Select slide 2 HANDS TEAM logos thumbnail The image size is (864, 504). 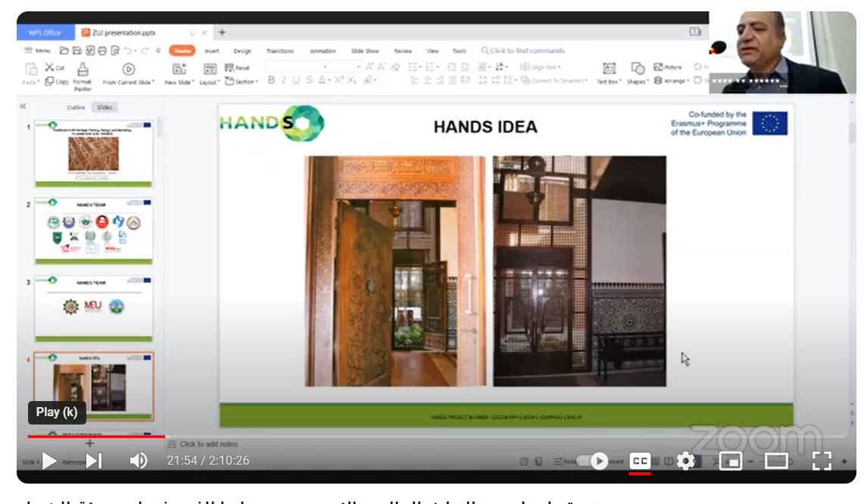point(93,231)
